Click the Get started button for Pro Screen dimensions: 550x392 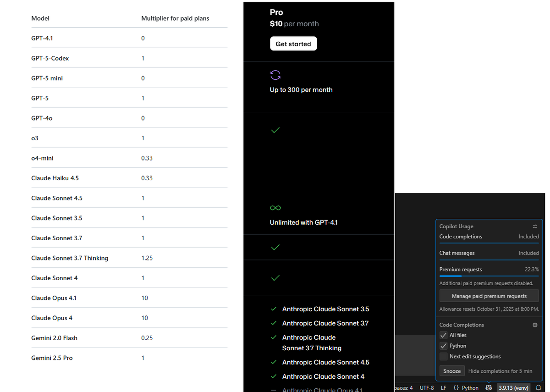click(x=293, y=44)
